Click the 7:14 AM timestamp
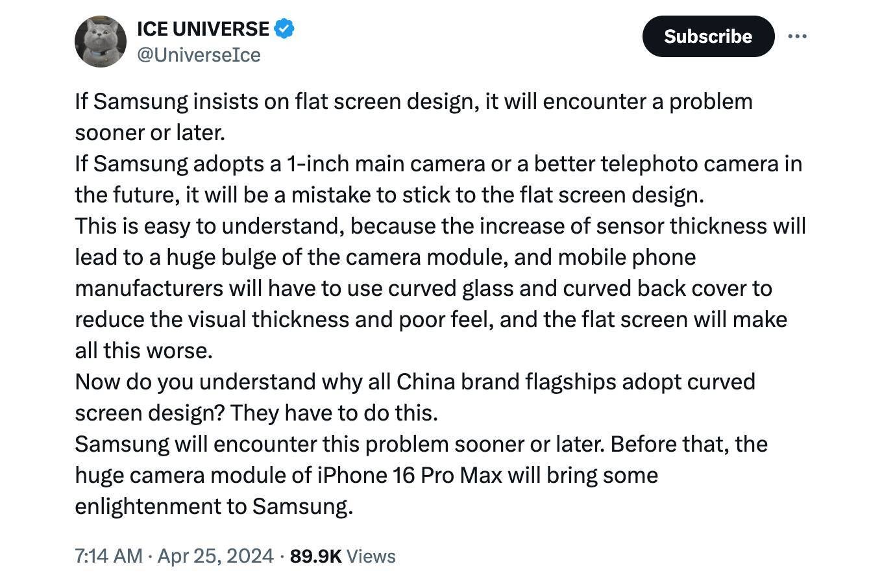882x588 pixels. click(x=108, y=556)
